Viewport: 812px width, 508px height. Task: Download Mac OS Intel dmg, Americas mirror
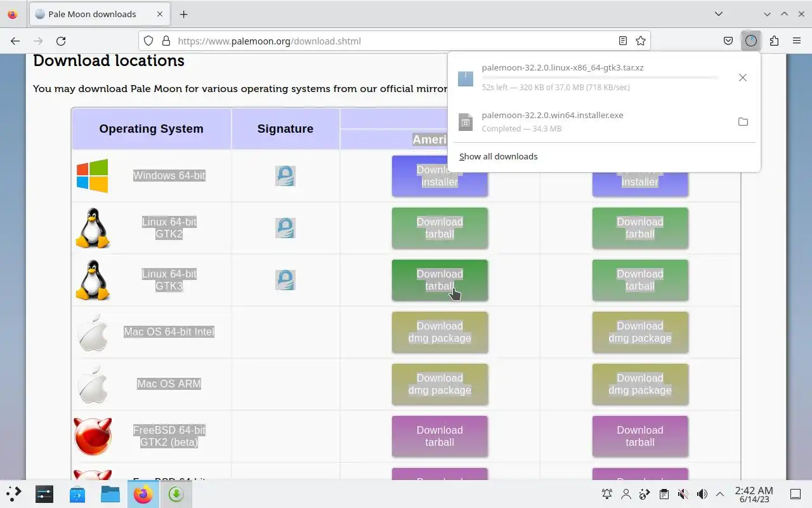tap(440, 332)
